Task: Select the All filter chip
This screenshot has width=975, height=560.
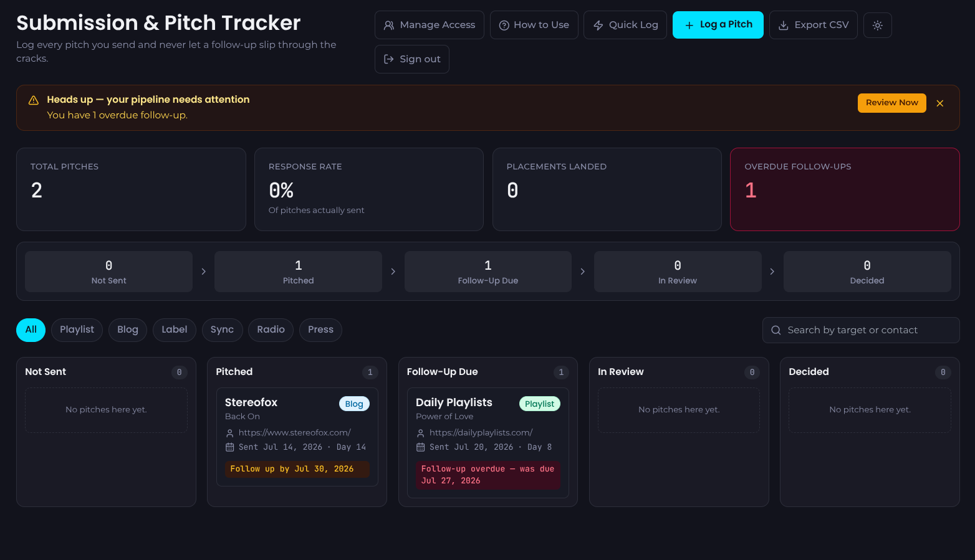Action: point(31,330)
